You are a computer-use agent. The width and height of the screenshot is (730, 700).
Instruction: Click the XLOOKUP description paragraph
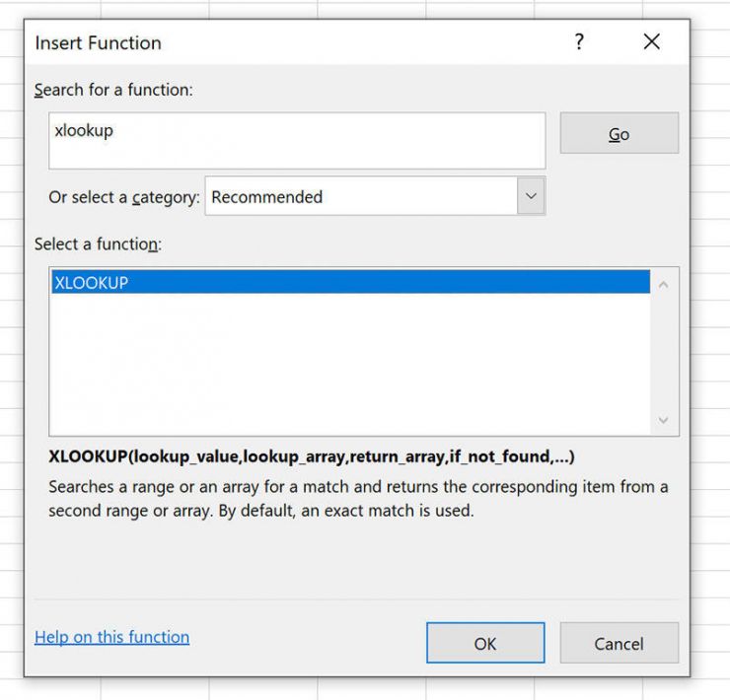coord(357,499)
